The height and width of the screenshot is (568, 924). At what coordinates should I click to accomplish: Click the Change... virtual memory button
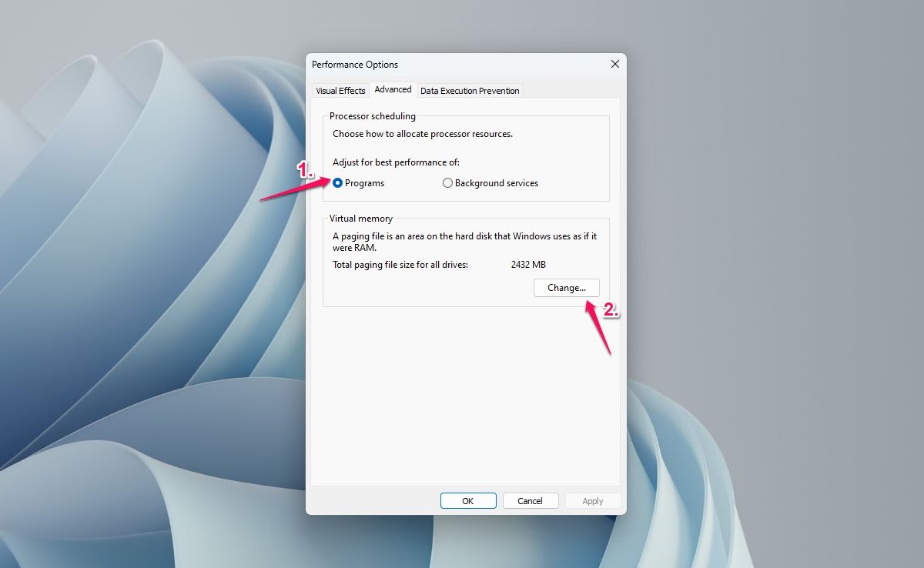tap(567, 287)
